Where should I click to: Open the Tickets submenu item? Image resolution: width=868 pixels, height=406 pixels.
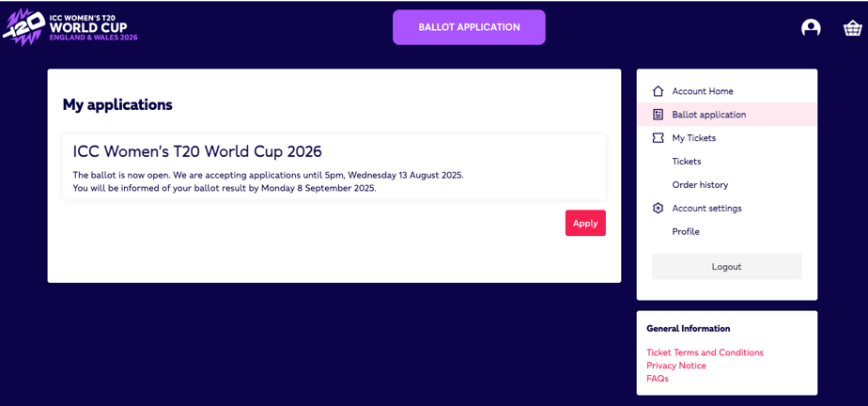[x=687, y=162]
